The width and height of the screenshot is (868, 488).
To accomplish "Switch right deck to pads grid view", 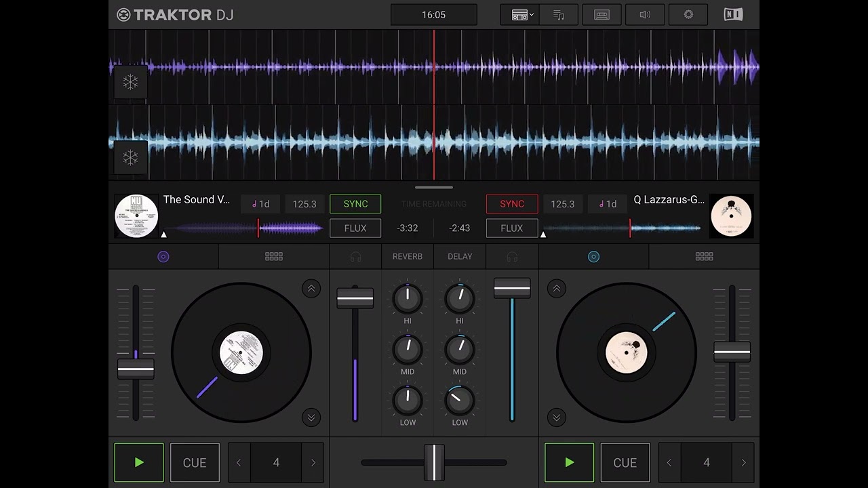I will [x=704, y=257].
